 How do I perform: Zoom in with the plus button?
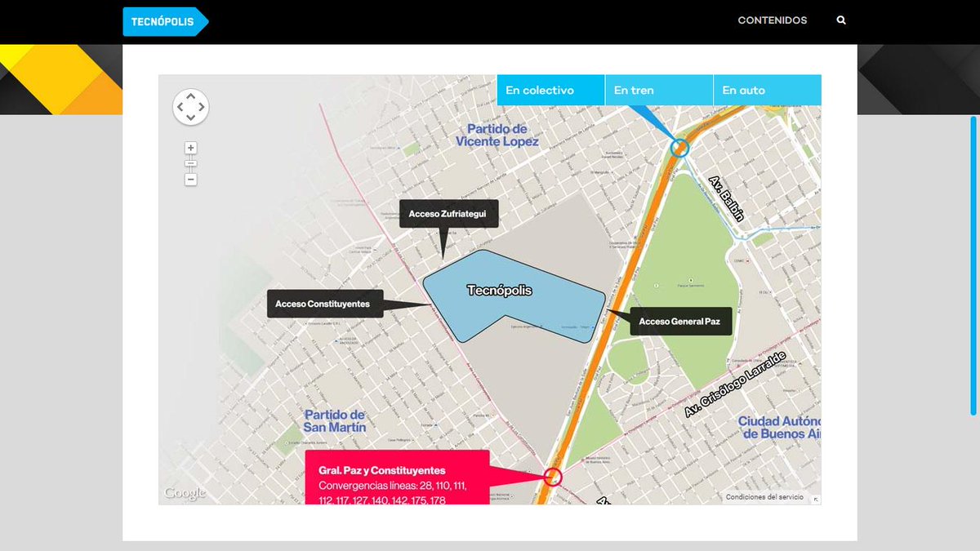click(190, 148)
